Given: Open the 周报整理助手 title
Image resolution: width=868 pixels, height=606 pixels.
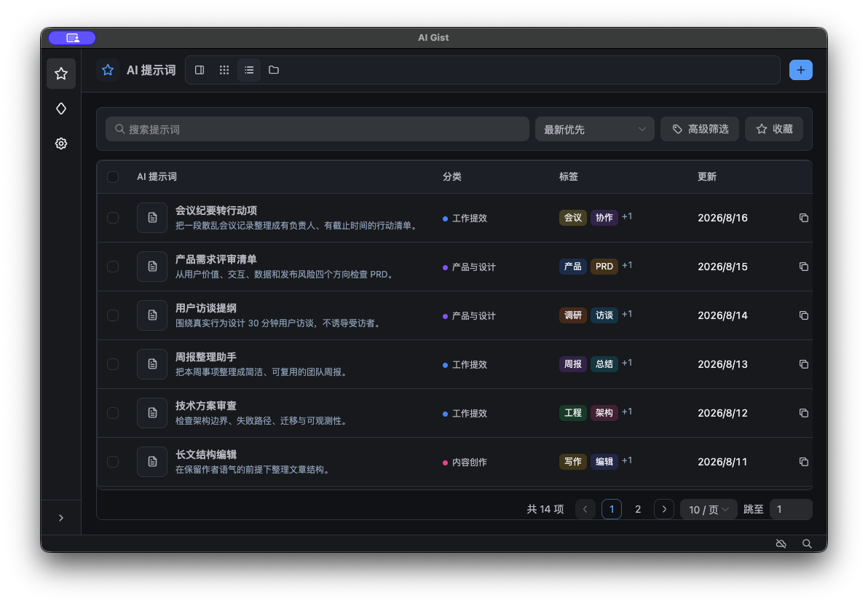Looking at the screenshot, I should [206, 357].
